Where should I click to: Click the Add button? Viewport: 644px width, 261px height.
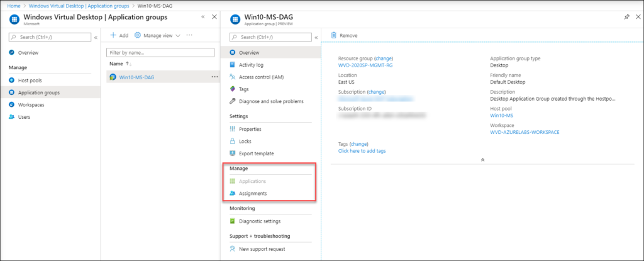119,36
